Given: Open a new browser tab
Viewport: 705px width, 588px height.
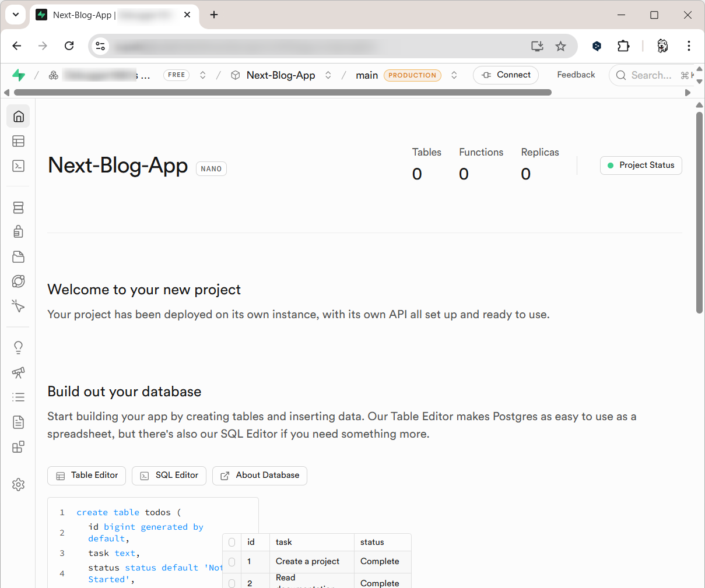Looking at the screenshot, I should coord(214,15).
